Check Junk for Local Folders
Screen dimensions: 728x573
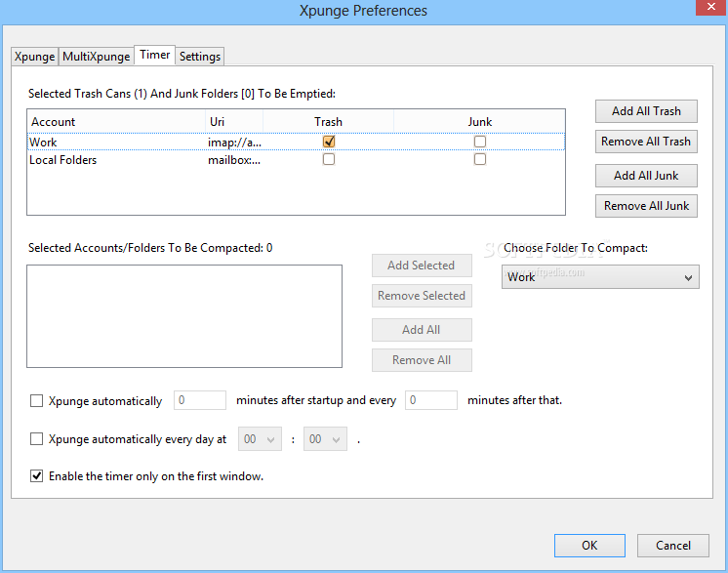pyautogui.click(x=479, y=159)
